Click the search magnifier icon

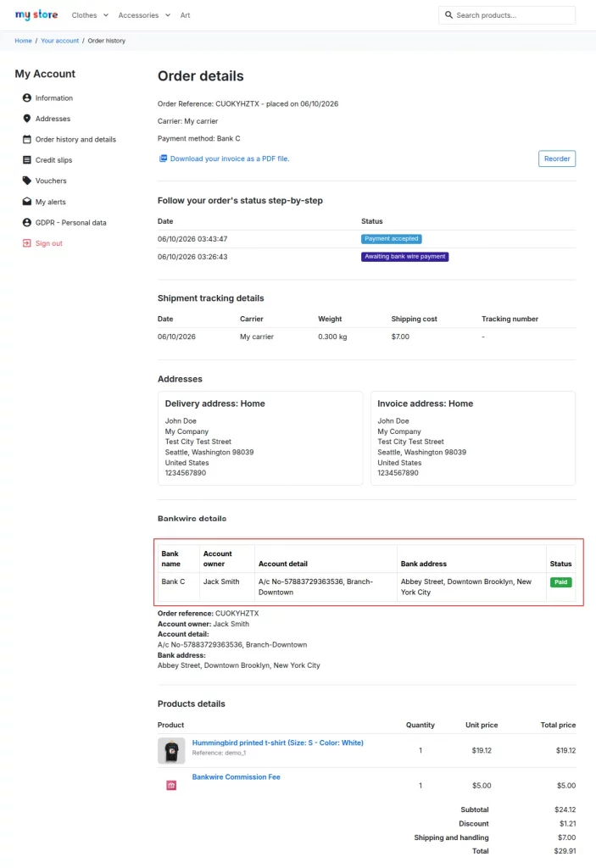[448, 15]
